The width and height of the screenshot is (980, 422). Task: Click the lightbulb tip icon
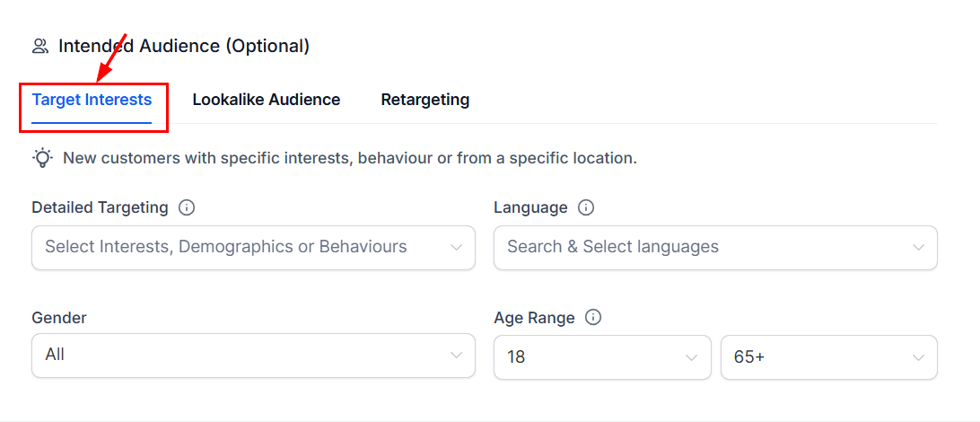[x=42, y=158]
